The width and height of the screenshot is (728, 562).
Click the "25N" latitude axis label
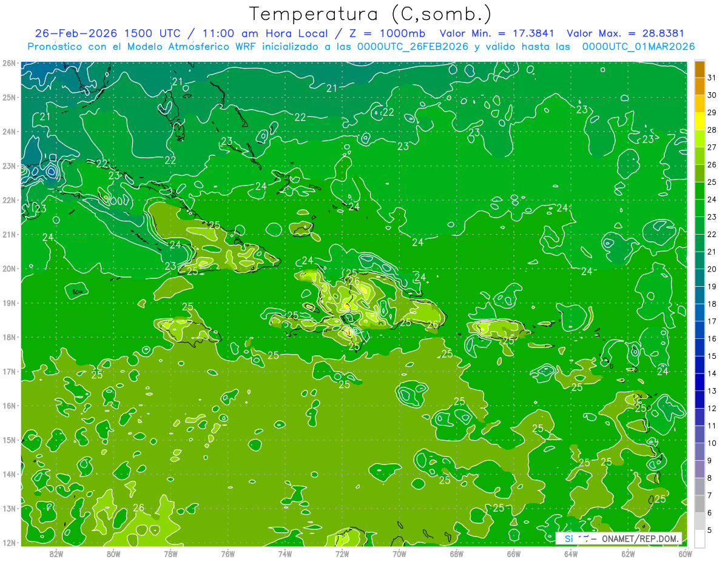click(x=9, y=97)
